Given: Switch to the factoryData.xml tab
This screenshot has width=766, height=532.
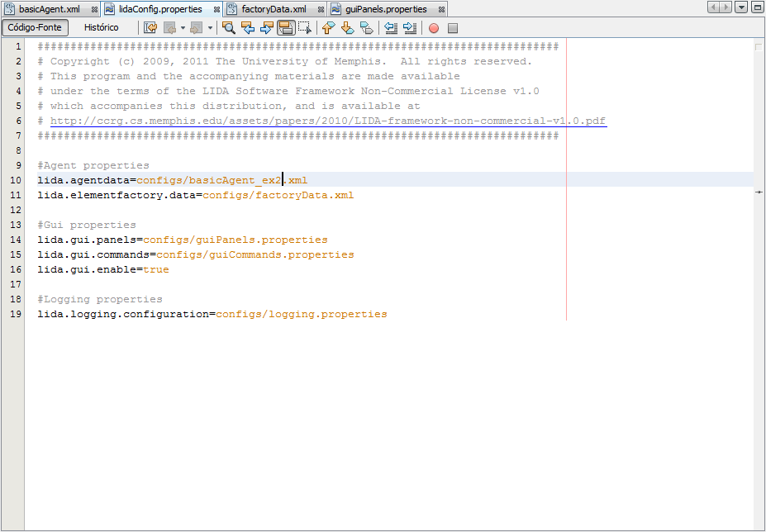Looking at the screenshot, I should pyautogui.click(x=274, y=9).
